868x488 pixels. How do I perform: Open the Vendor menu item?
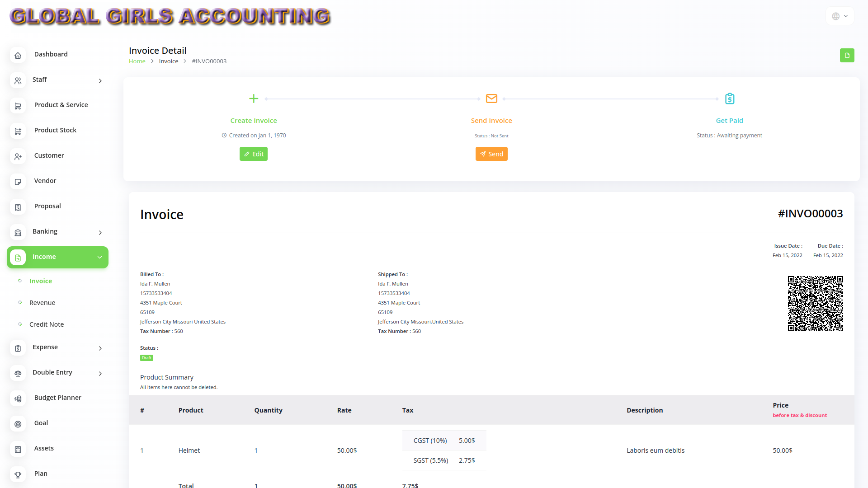pos(45,181)
